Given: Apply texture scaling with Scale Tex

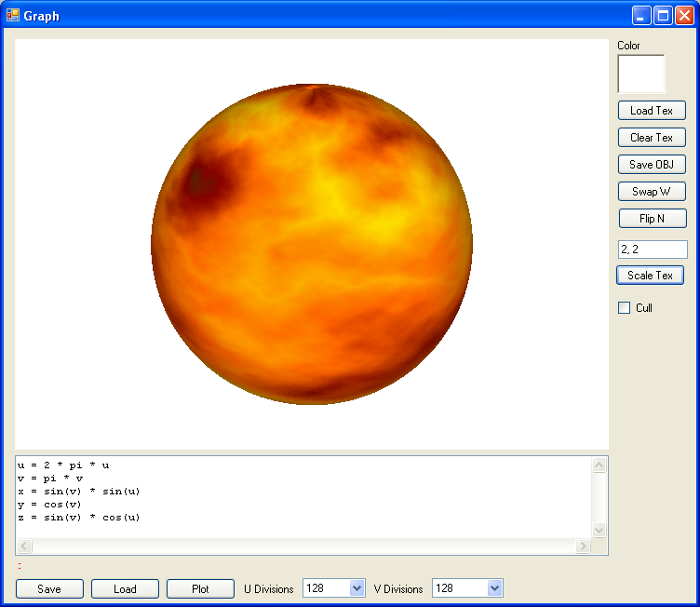Looking at the screenshot, I should pyautogui.click(x=650, y=276).
